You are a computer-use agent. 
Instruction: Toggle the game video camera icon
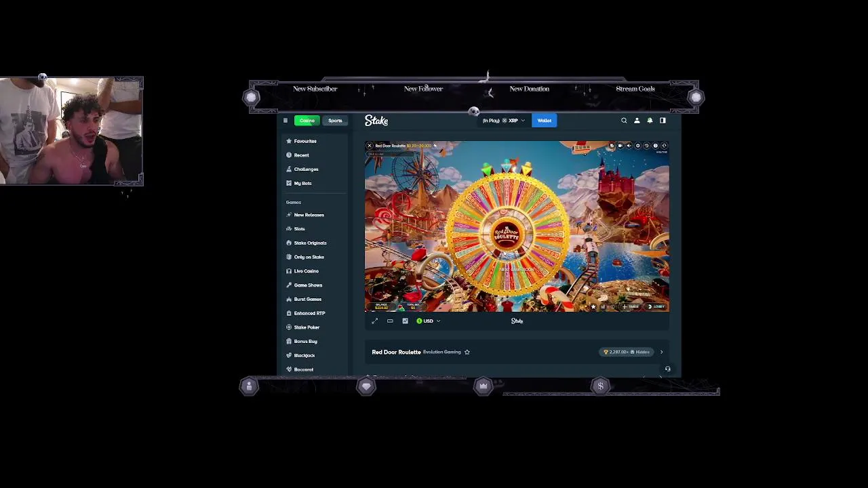[620, 146]
